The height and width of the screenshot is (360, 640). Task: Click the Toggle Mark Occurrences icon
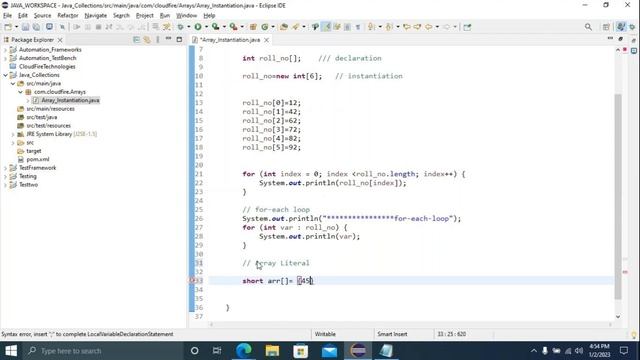pyautogui.click(x=327, y=27)
